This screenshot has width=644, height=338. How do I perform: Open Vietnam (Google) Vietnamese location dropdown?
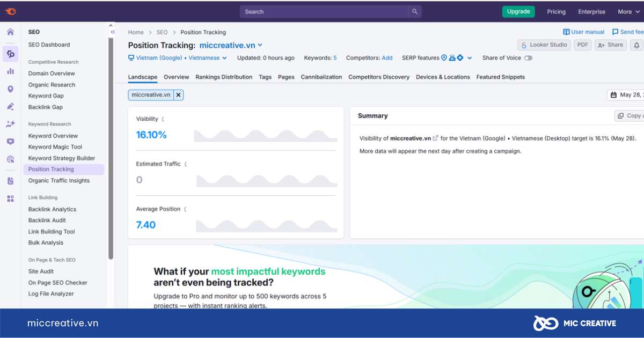pyautogui.click(x=178, y=58)
